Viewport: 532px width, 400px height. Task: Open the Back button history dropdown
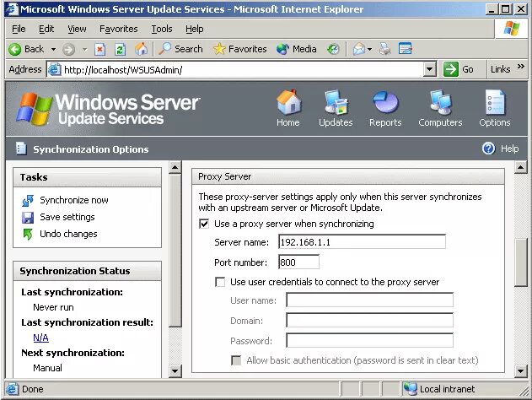[54, 50]
